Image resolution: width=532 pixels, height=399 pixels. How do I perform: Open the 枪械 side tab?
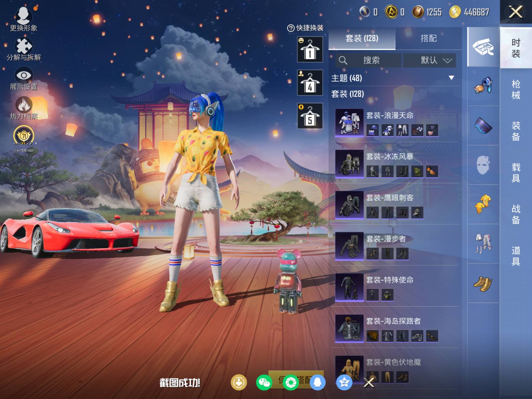coord(516,89)
